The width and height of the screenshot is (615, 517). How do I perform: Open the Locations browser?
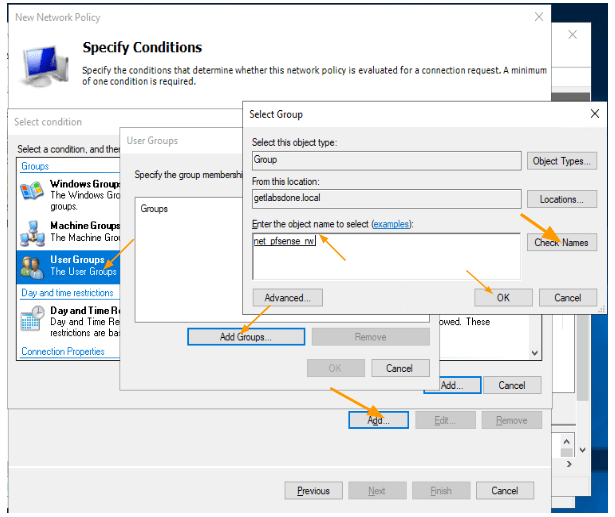pyautogui.click(x=562, y=199)
